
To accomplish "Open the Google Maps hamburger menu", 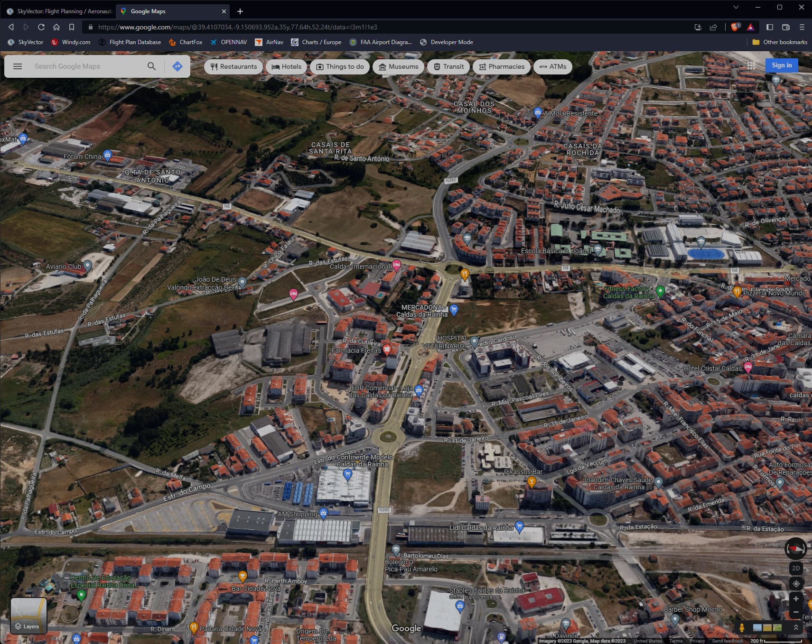I will pyautogui.click(x=18, y=66).
